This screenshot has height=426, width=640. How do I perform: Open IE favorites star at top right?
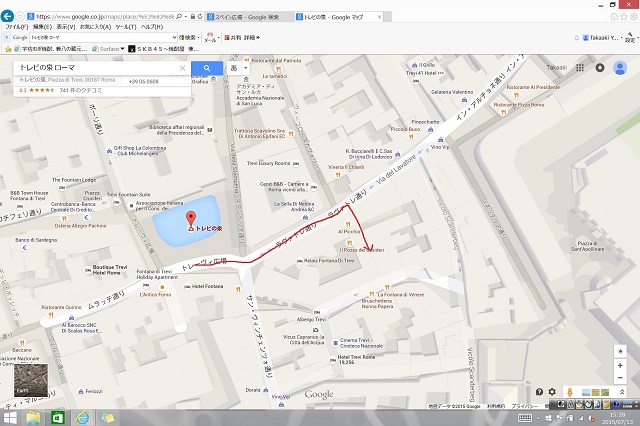624,17
